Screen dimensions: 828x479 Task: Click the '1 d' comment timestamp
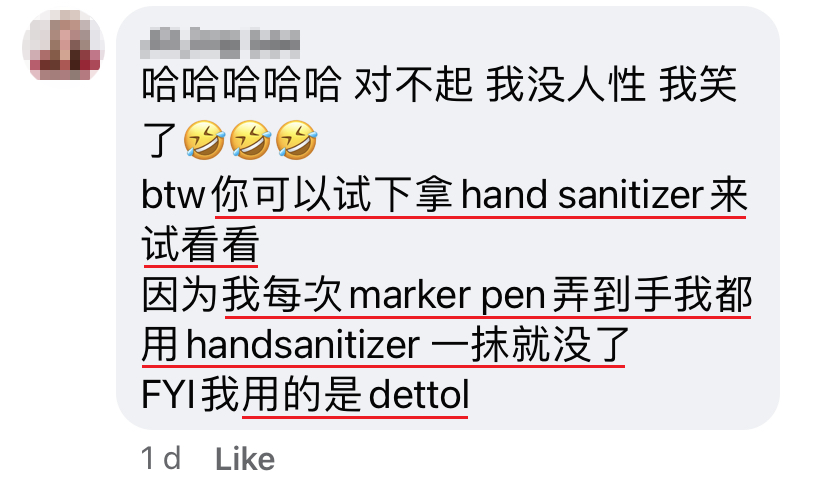coord(161,458)
